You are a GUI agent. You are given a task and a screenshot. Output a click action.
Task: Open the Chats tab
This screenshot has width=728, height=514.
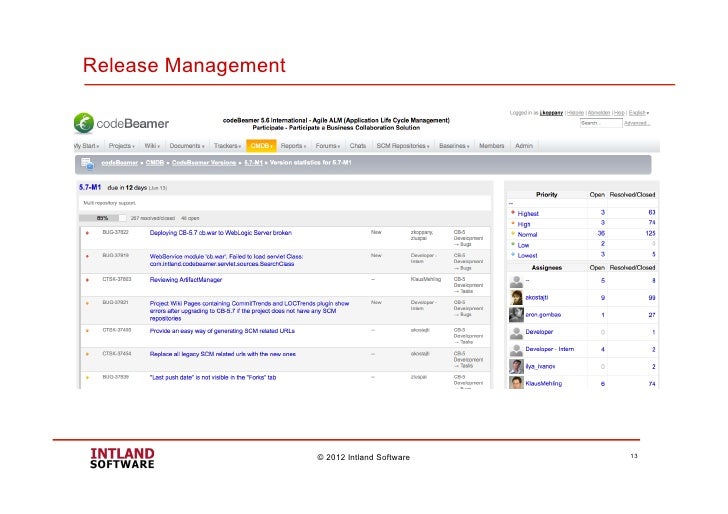point(358,146)
